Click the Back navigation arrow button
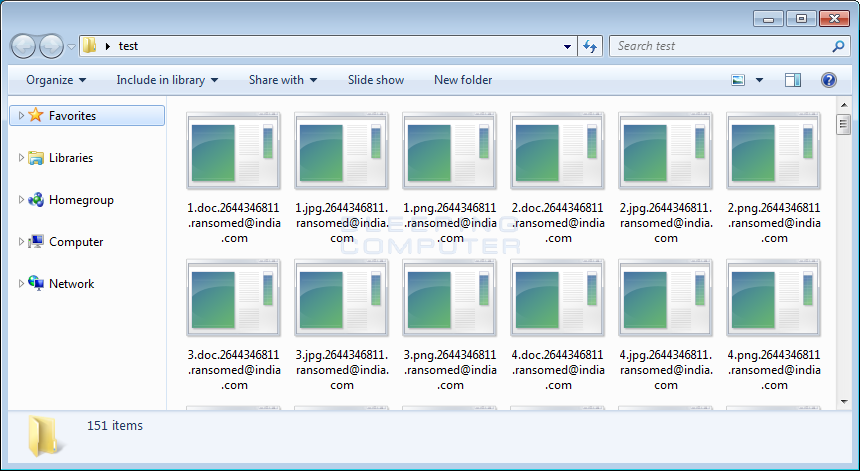The image size is (860, 471). click(24, 46)
